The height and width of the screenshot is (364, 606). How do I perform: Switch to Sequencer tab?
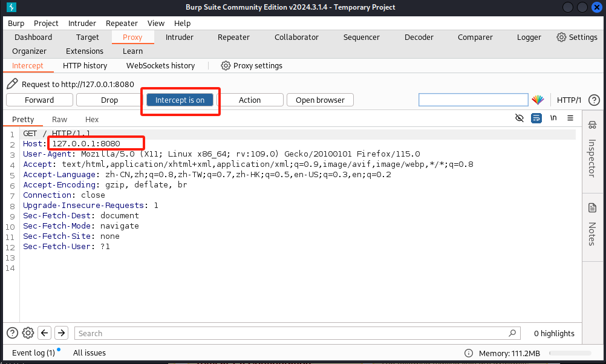point(361,37)
